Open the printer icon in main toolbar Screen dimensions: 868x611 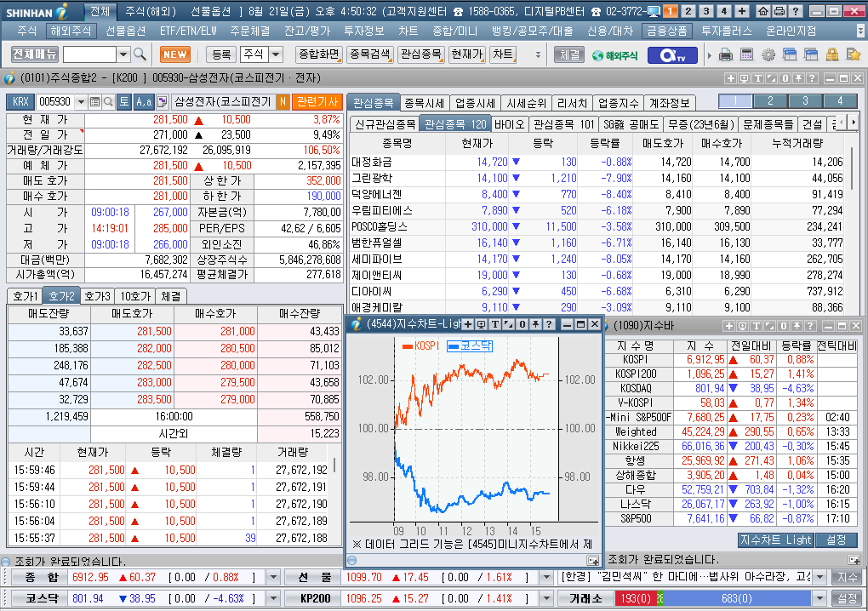(726, 54)
